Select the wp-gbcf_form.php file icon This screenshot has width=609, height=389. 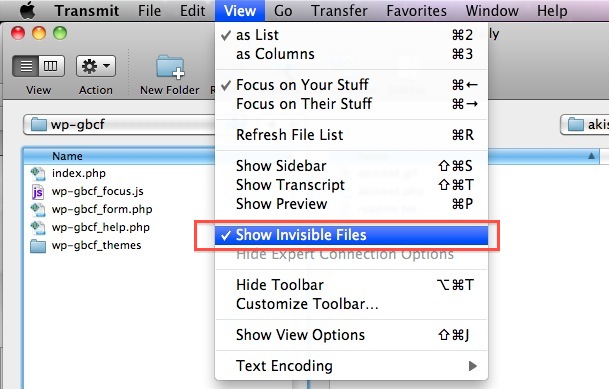(38, 209)
